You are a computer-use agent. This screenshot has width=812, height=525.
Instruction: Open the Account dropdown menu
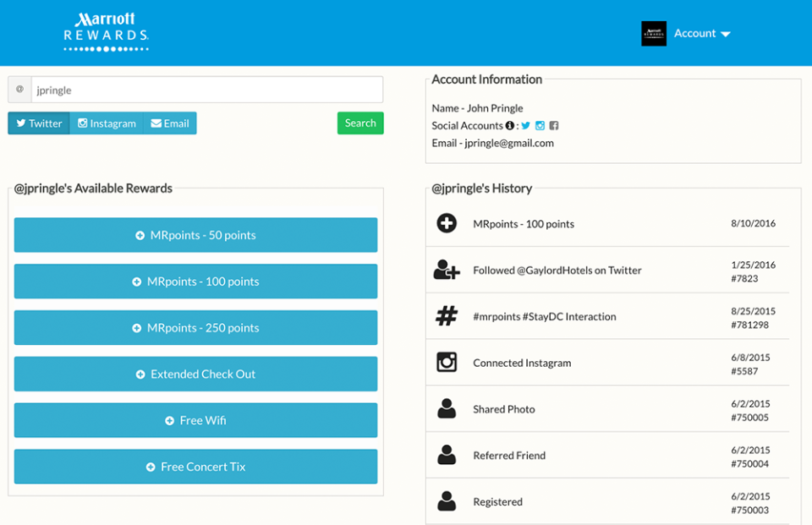(x=702, y=34)
